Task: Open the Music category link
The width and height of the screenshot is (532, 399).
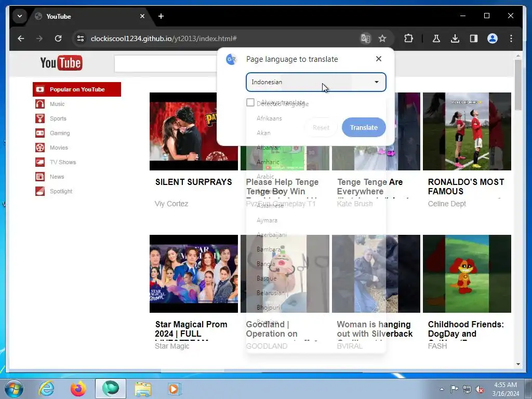Action: pyautogui.click(x=57, y=104)
